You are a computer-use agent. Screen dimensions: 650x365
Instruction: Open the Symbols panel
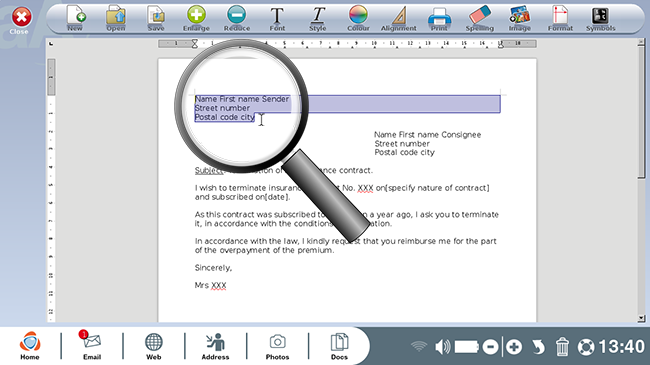600,18
